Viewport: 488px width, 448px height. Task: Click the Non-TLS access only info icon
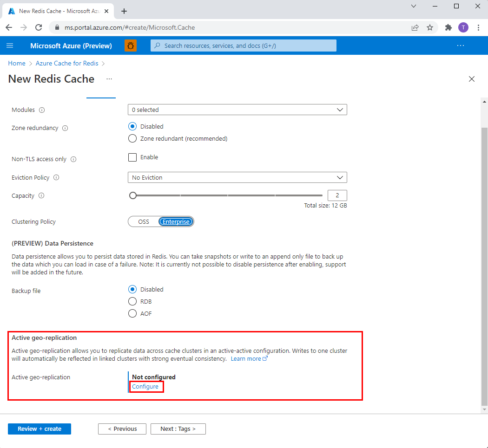coord(73,159)
